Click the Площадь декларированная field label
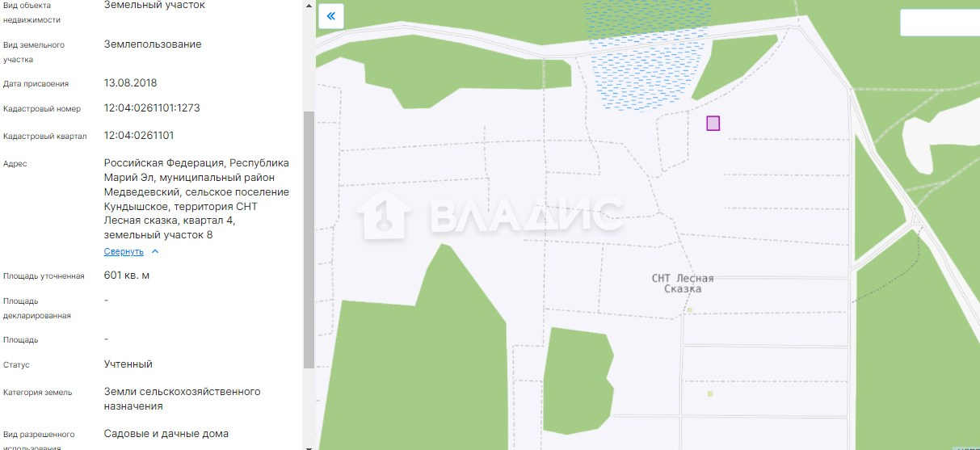The width and height of the screenshot is (980, 450). click(x=37, y=309)
